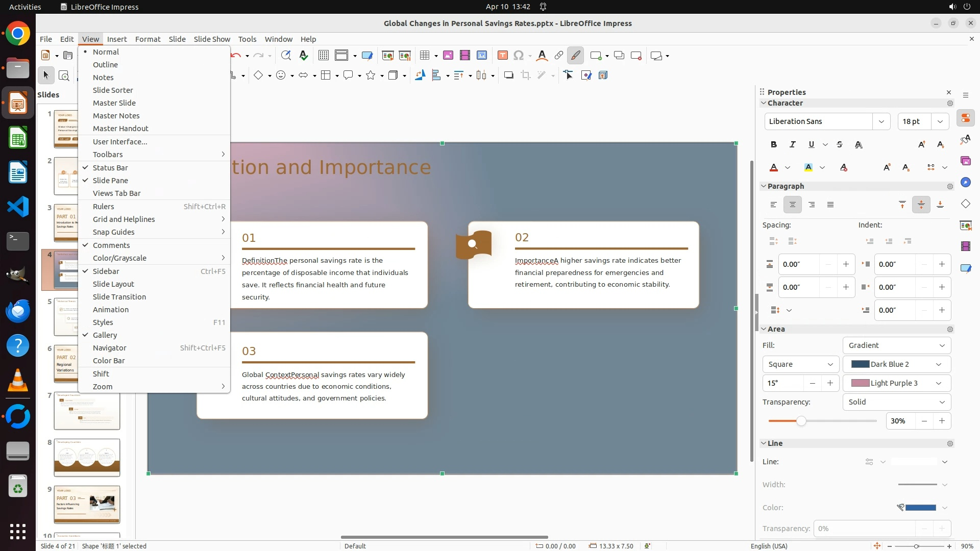Select the Align Right paragraph icon
Image resolution: width=980 pixels, height=551 pixels.
click(812, 205)
